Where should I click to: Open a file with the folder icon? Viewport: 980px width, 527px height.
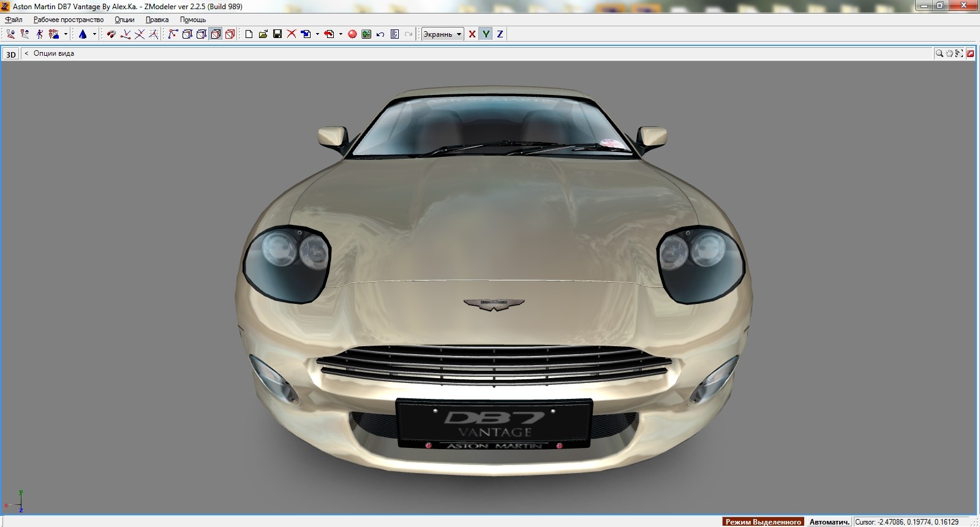coord(263,34)
